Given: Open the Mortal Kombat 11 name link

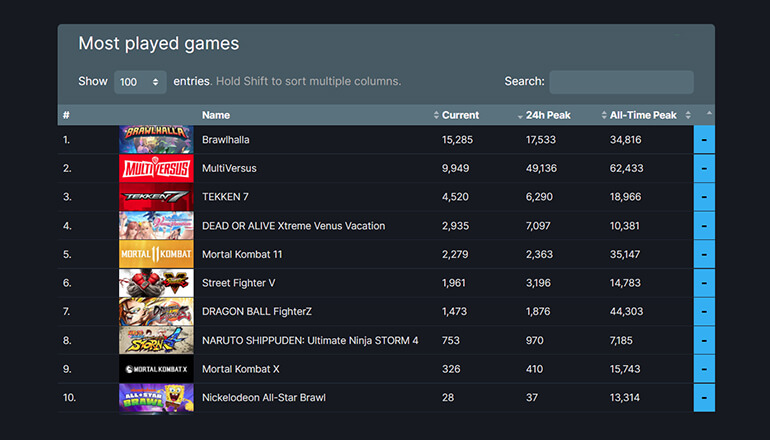Looking at the screenshot, I should click(x=242, y=254).
